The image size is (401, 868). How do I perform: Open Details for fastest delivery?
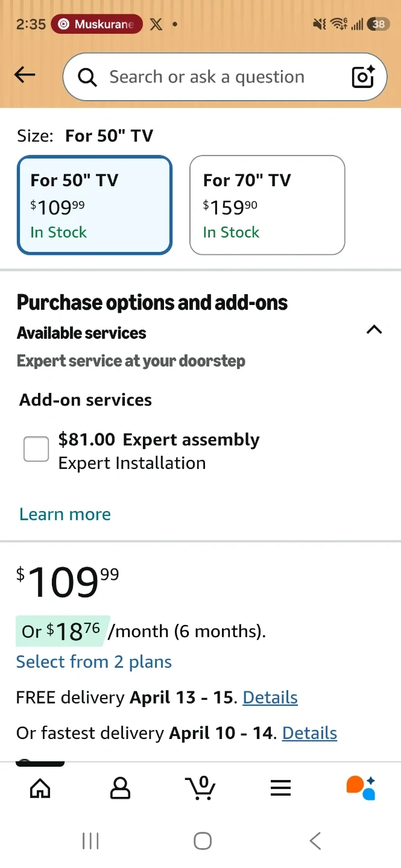(309, 733)
